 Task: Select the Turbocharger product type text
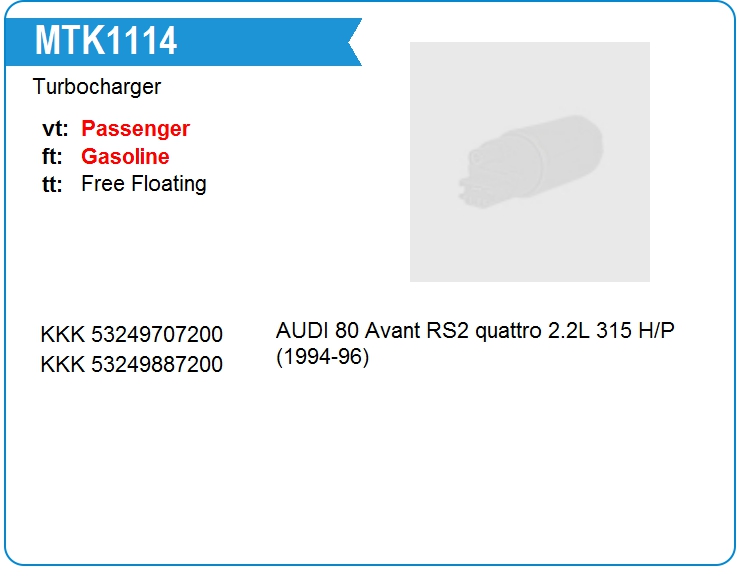pos(96,87)
